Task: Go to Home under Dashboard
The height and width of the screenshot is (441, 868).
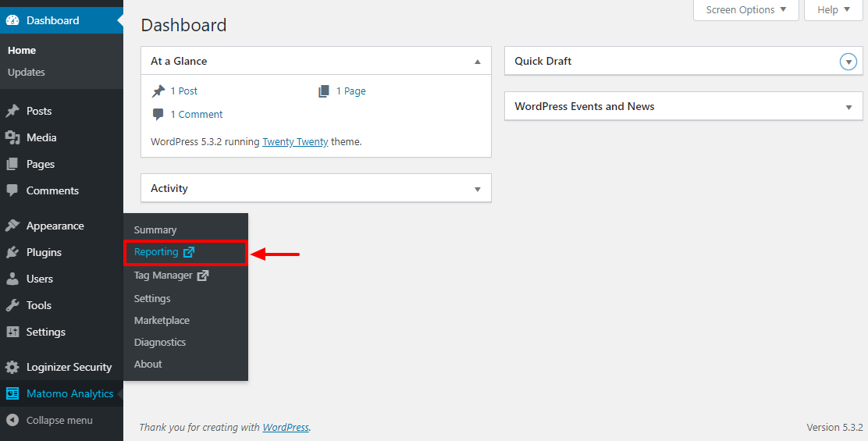Action: click(22, 51)
